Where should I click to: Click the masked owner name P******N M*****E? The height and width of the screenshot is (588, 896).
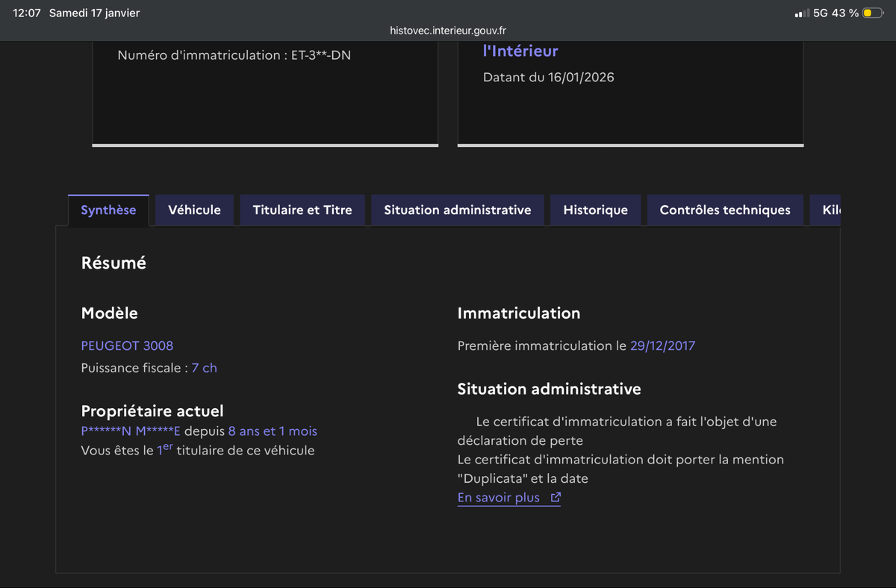131,431
